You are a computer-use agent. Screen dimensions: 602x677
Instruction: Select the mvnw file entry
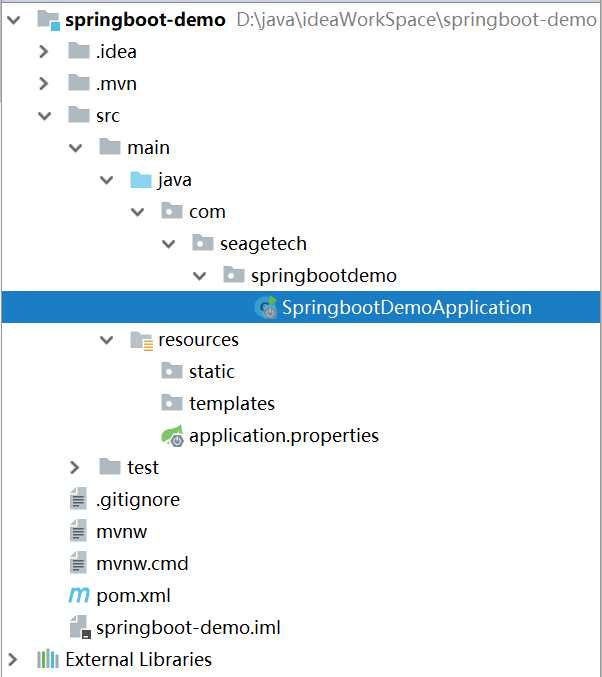108,531
